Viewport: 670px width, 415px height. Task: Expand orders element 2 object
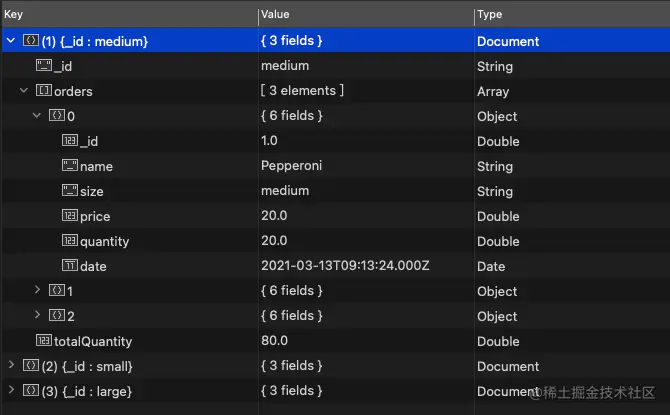point(37,315)
